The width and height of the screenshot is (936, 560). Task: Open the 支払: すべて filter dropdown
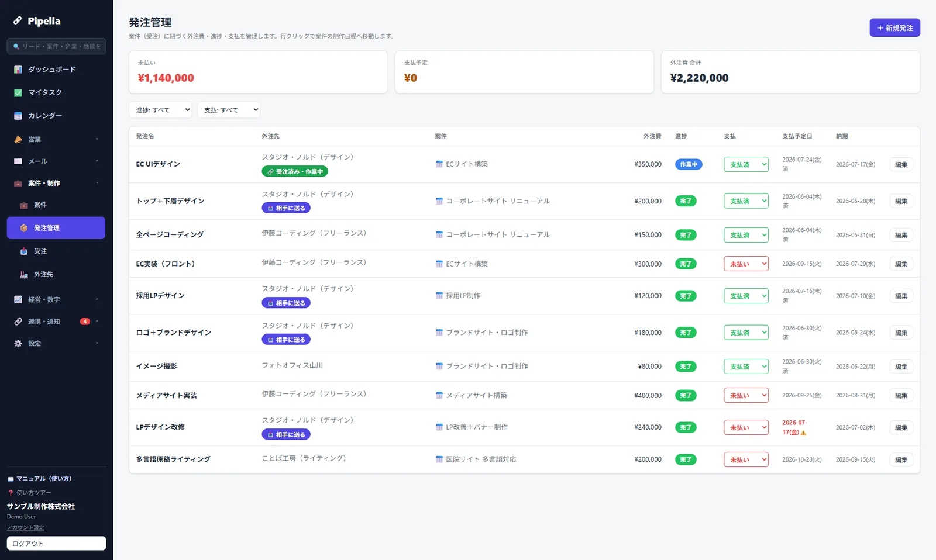point(229,110)
